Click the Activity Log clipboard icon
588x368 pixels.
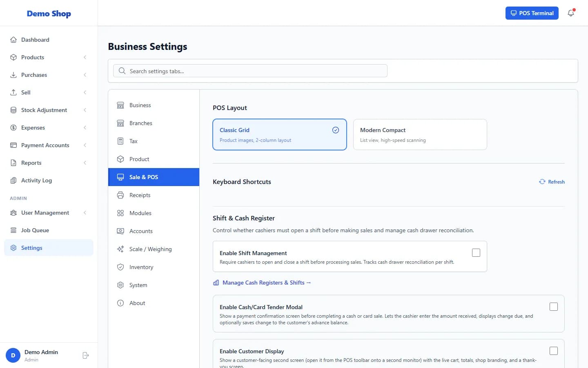coord(13,180)
